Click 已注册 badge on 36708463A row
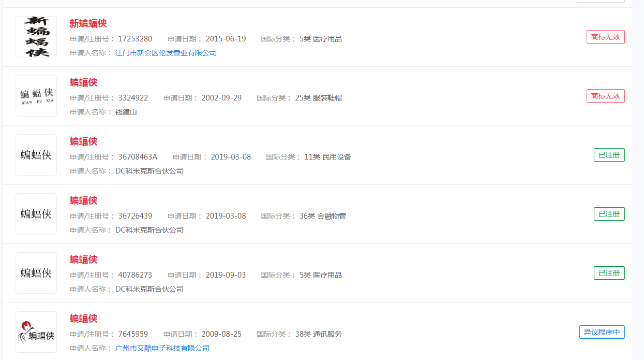Image resolution: width=644 pixels, height=360 pixels. point(609,155)
